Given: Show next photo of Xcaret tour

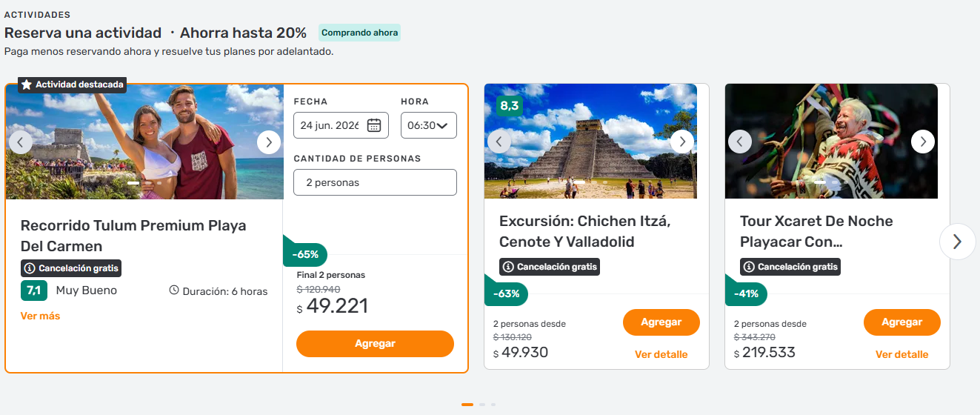Looking at the screenshot, I should (923, 141).
